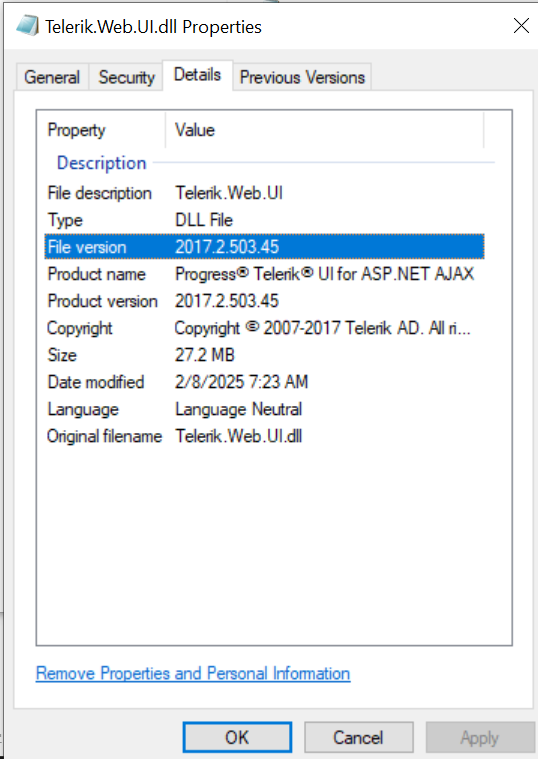Click the OK button
The height and width of the screenshot is (759, 538).
(x=237, y=738)
